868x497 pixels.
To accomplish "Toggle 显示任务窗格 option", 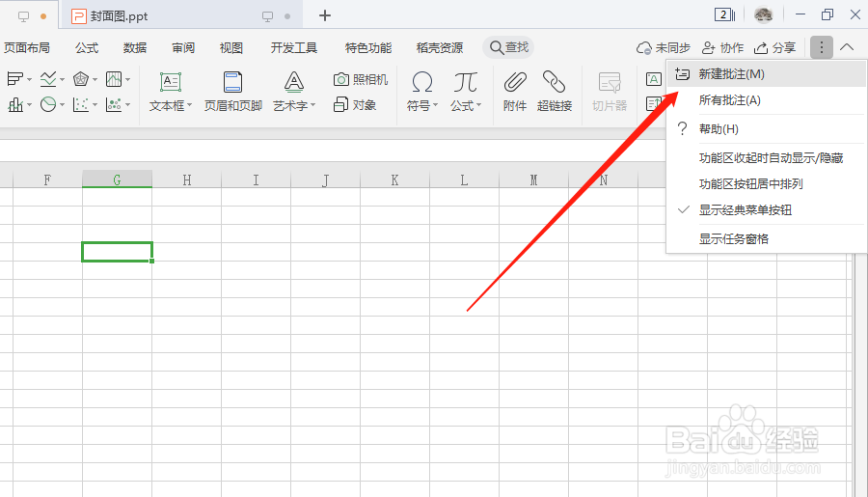I will pos(766,238).
